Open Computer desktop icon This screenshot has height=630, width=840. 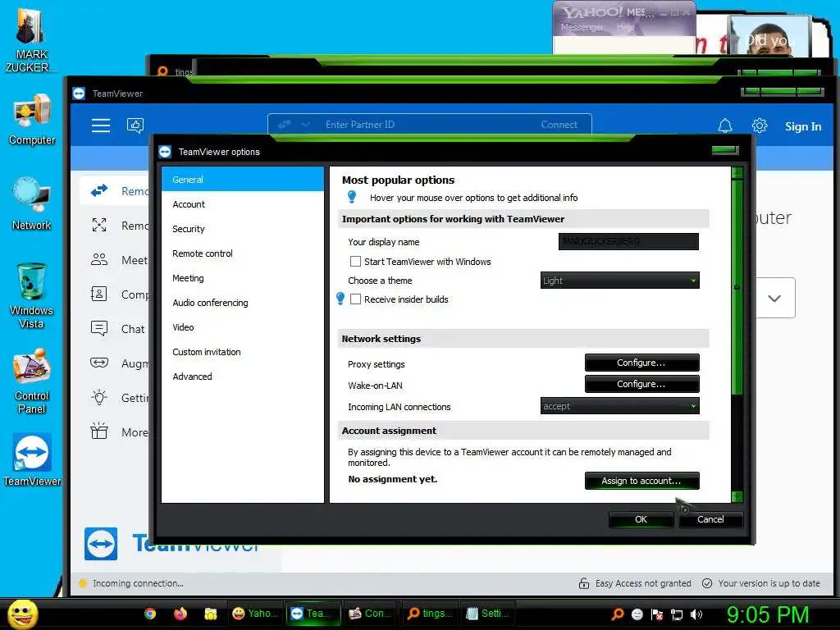[x=32, y=119]
